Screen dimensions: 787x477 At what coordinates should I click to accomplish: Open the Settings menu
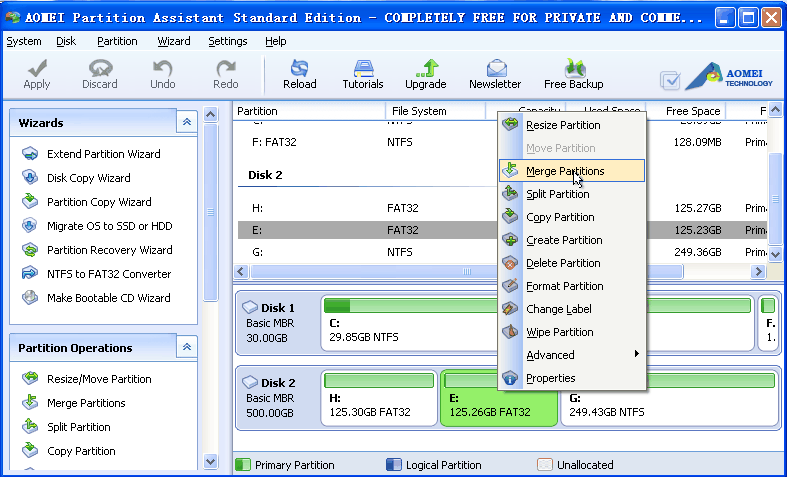click(228, 41)
